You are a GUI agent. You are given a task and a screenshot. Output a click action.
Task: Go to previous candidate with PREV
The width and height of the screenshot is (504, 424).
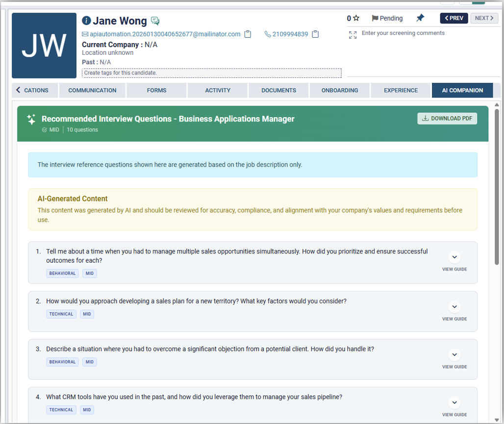tap(454, 18)
